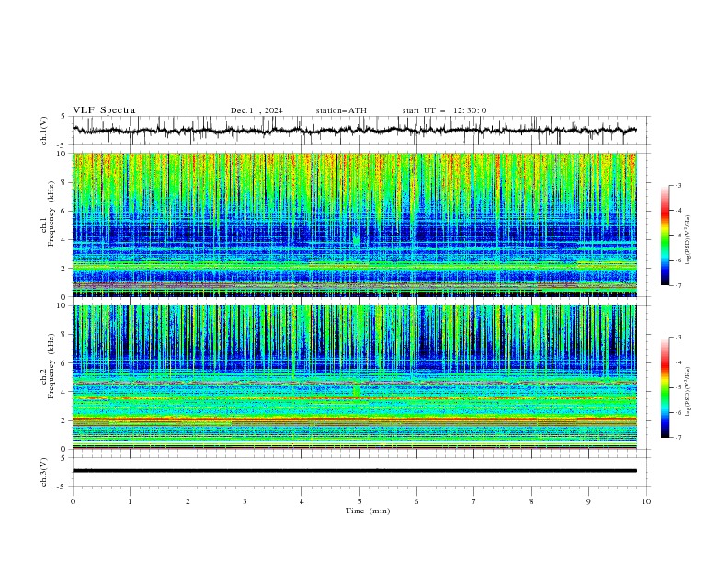Select the "start UT = 12:30:0" header text
Image resolution: width=728 pixels, height=563 pixels.
click(x=444, y=110)
